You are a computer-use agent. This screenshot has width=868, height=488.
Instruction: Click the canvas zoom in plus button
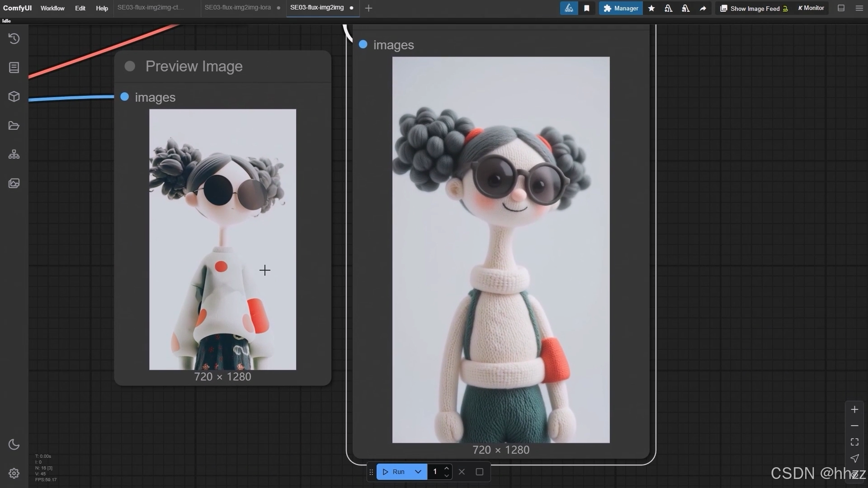pos(854,409)
